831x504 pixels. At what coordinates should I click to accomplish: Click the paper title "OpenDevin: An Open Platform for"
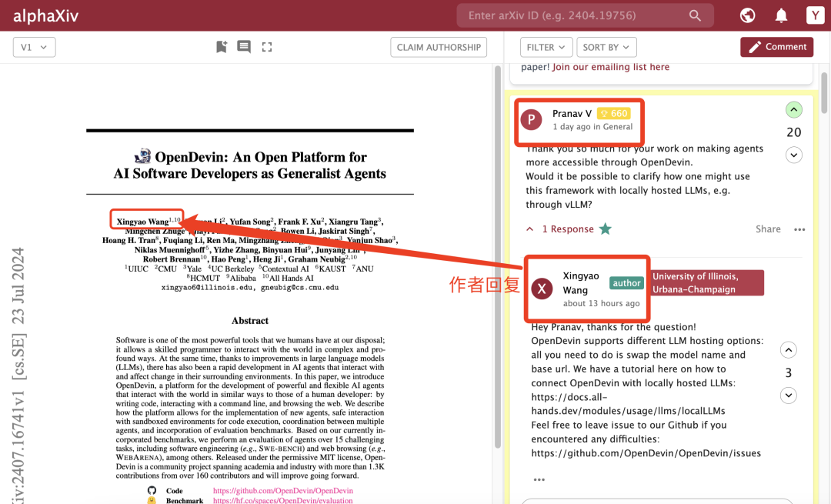[261, 157]
